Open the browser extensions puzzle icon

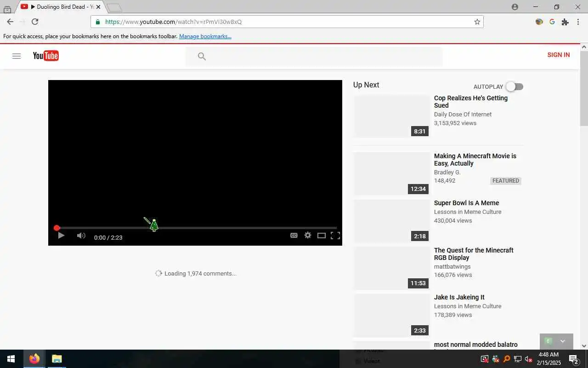[x=565, y=22]
